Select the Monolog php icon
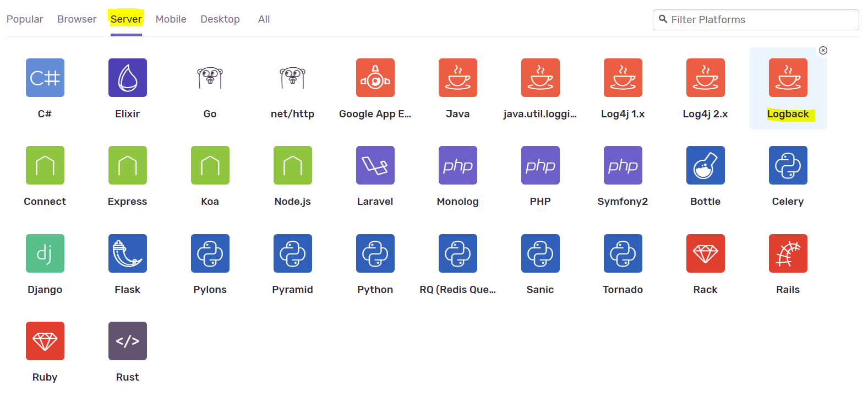The width and height of the screenshot is (868, 401). 458,165
